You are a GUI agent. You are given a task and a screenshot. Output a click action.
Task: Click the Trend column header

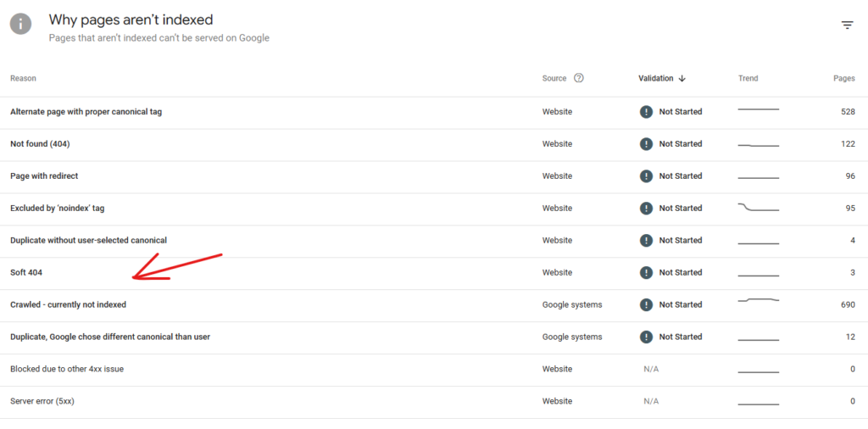[748, 79]
